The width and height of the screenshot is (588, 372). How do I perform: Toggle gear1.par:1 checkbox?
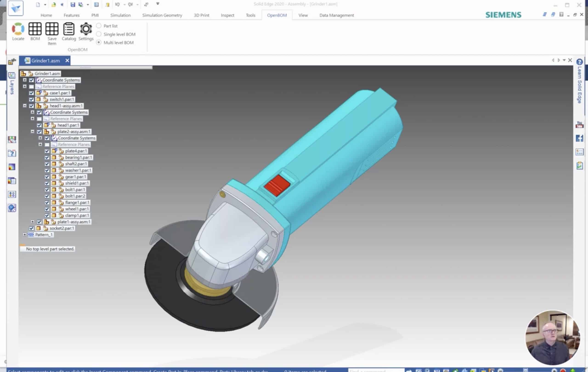coord(47,177)
